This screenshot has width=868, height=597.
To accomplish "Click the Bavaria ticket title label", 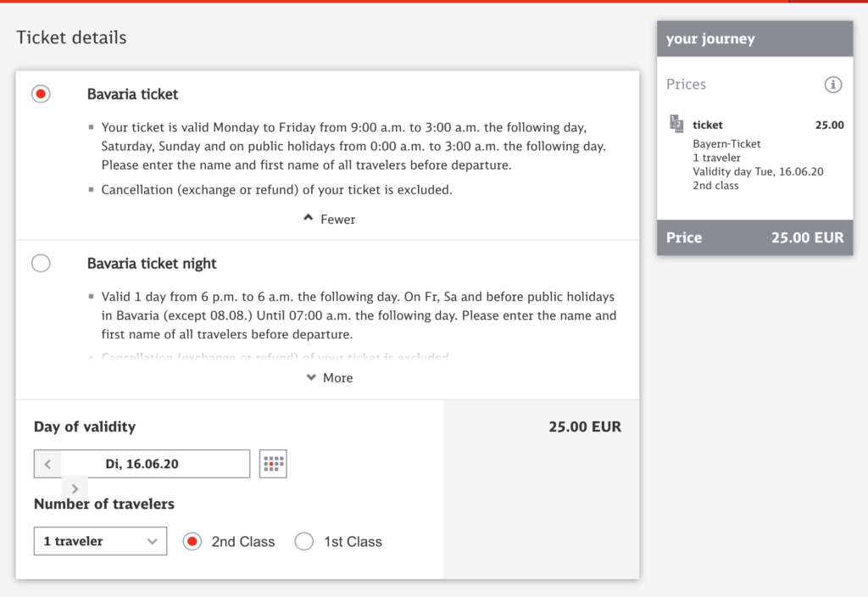I will (133, 94).
